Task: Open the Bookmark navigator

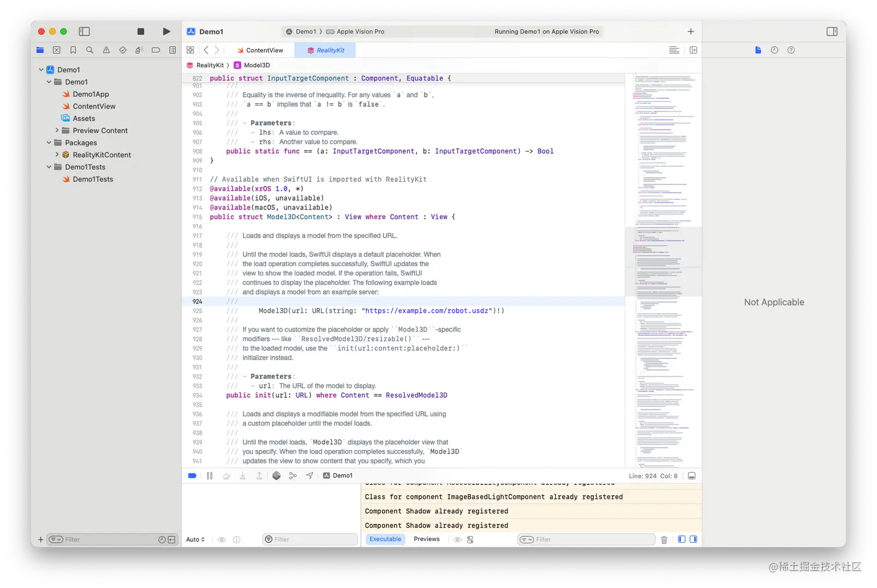Action: point(73,50)
